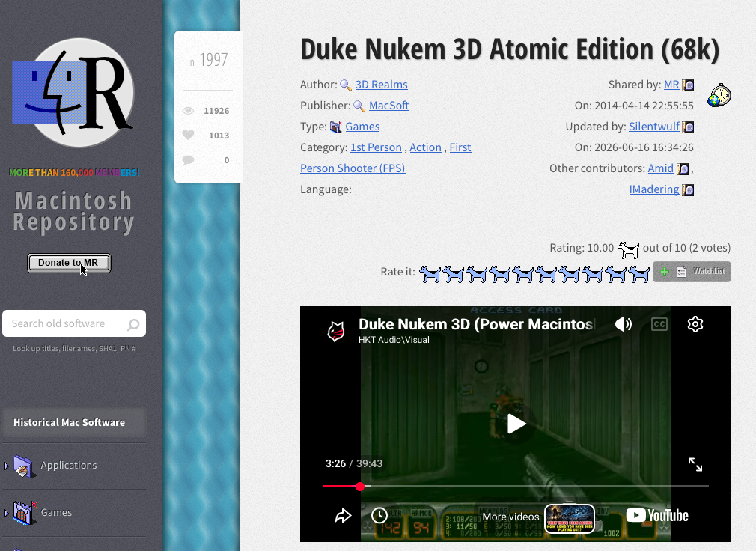Rate it with the tenth dog icon

click(639, 274)
